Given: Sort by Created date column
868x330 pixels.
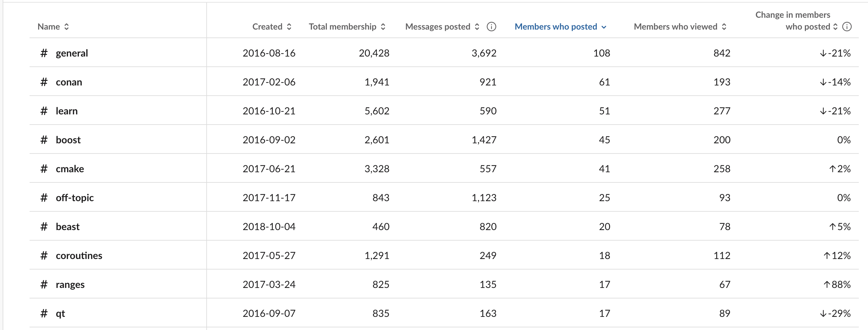Looking at the screenshot, I should point(272,27).
